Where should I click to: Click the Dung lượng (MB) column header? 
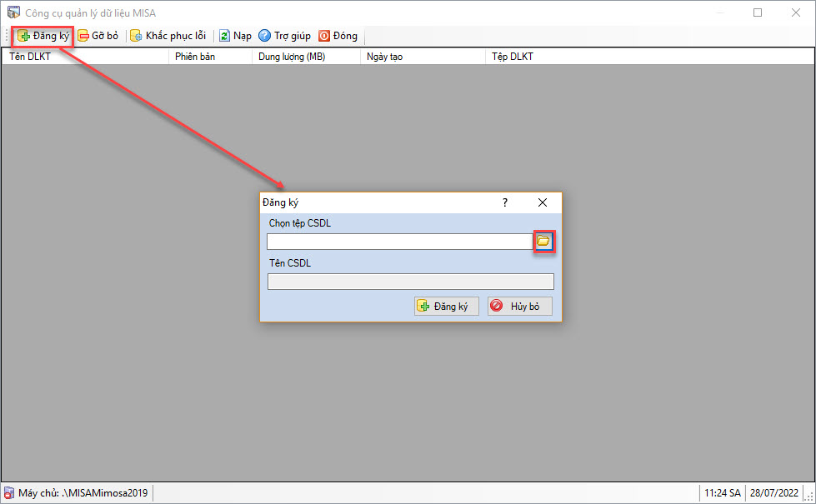tap(306, 57)
